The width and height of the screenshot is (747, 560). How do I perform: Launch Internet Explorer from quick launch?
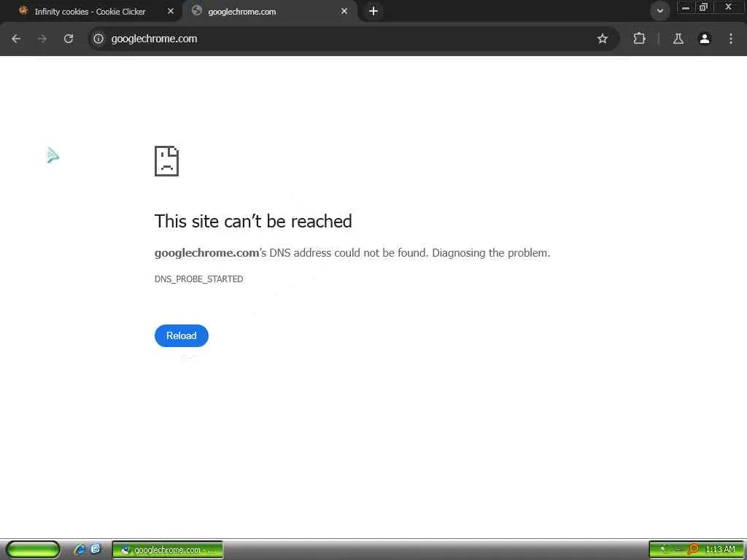pyautogui.click(x=80, y=549)
